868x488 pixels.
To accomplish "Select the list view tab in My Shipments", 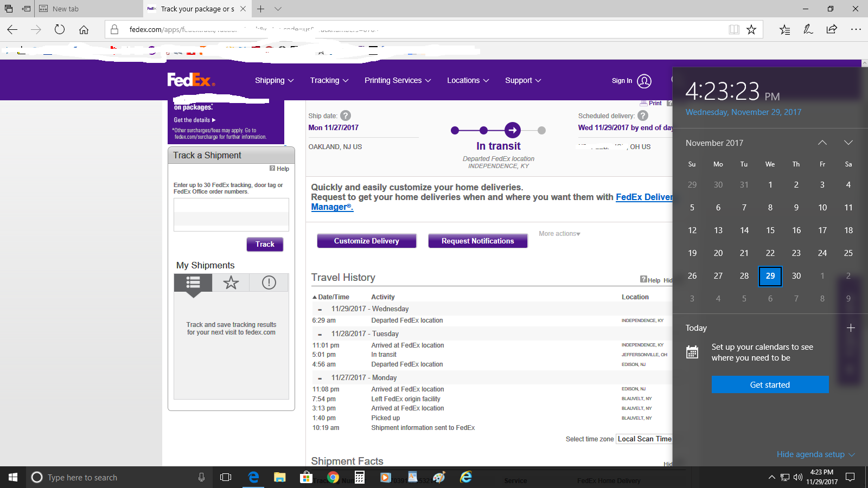I will tap(193, 282).
